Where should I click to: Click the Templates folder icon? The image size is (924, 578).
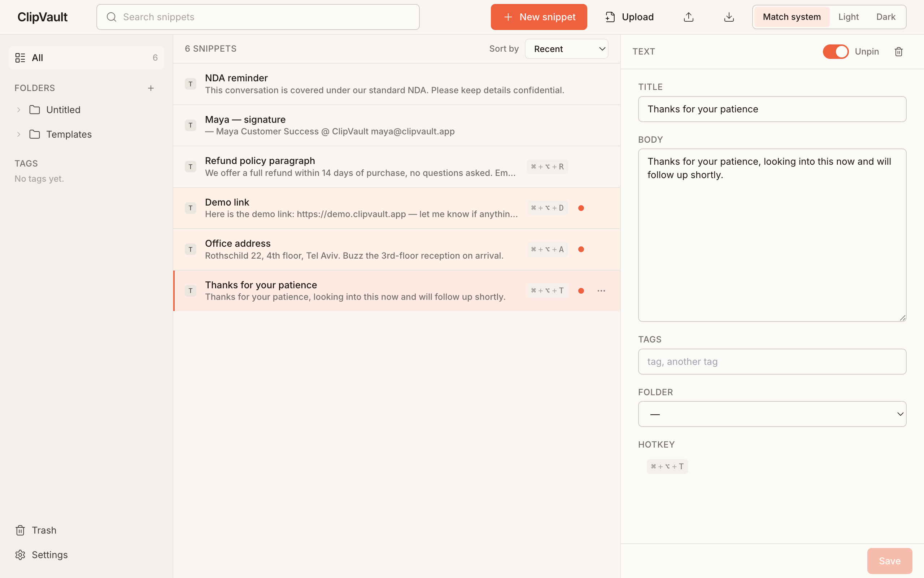[35, 134]
